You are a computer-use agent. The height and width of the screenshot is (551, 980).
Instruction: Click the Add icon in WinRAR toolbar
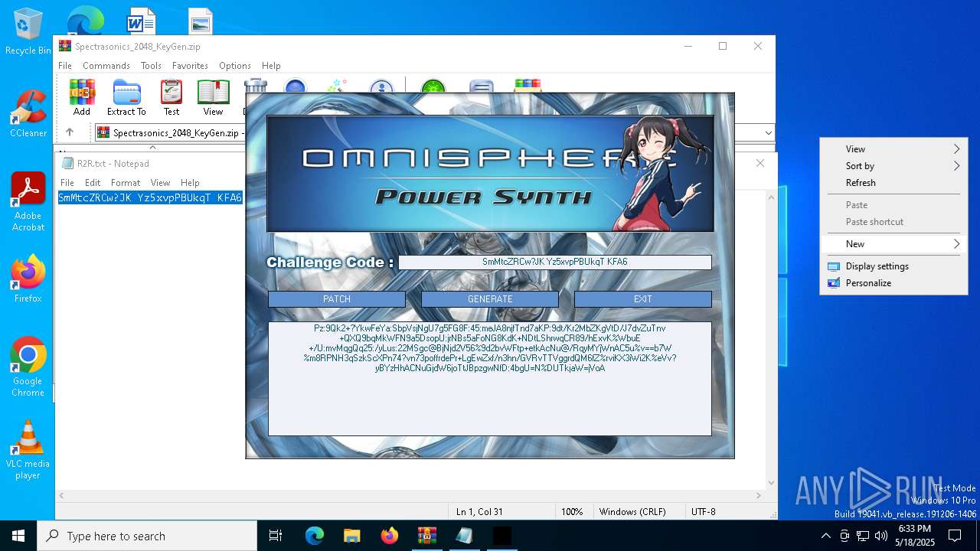click(x=82, y=98)
